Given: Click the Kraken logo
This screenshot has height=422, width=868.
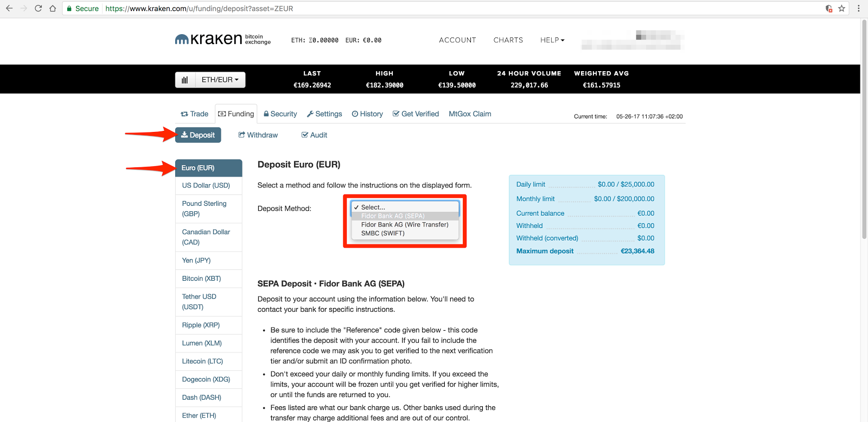Looking at the screenshot, I should [x=222, y=39].
